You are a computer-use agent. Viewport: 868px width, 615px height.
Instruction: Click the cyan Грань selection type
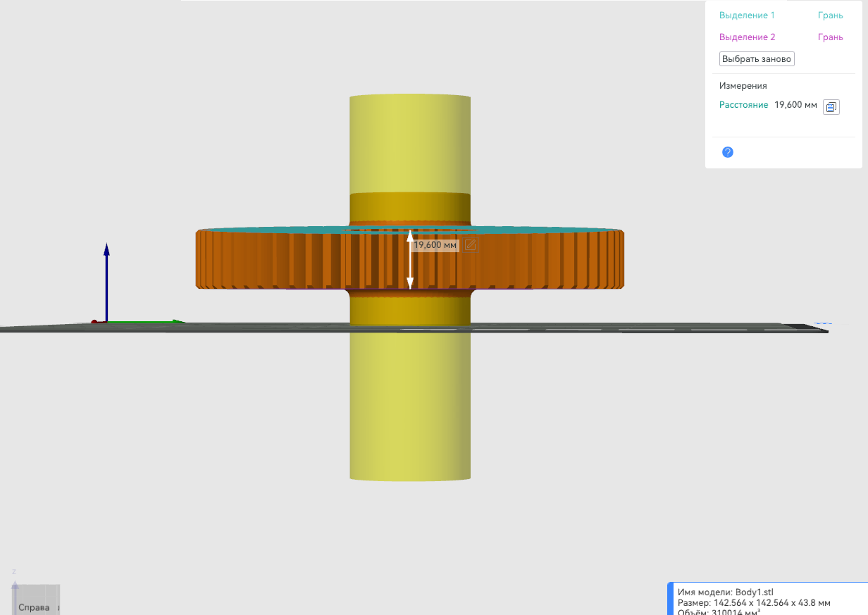pos(830,15)
